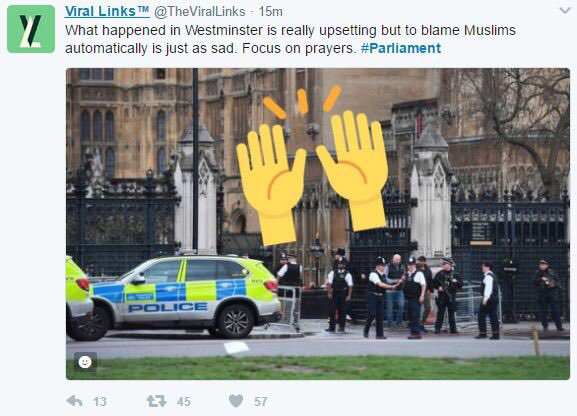Open the Viral Links™ account name link

(107, 11)
